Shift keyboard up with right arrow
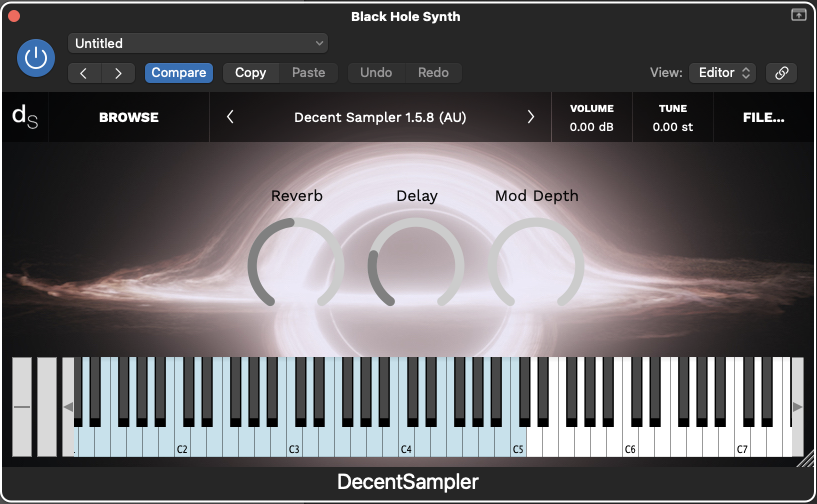Image resolution: width=817 pixels, height=504 pixels. coord(797,407)
